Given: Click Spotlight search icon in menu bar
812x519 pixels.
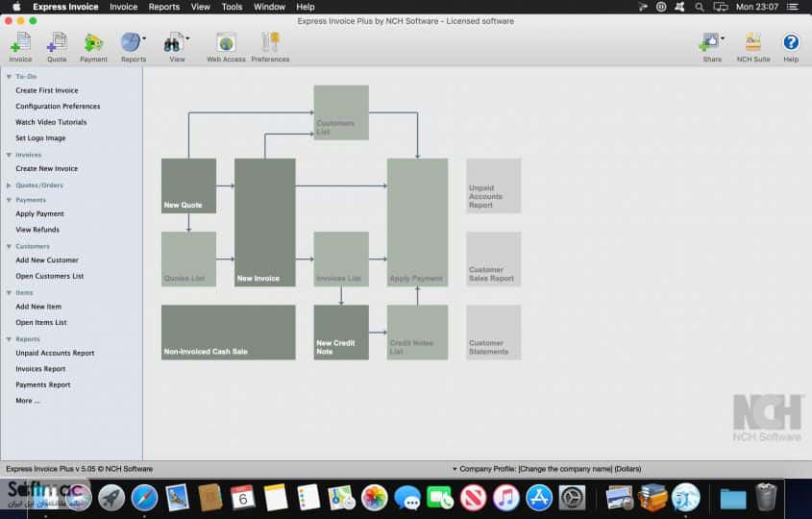Looking at the screenshot, I should pos(700,7).
